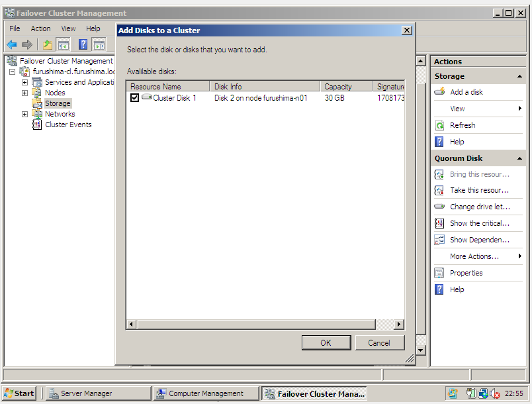Viewport: 532px width, 404px height.
Task: Click the Quorum Disk Help icon
Action: [439, 289]
